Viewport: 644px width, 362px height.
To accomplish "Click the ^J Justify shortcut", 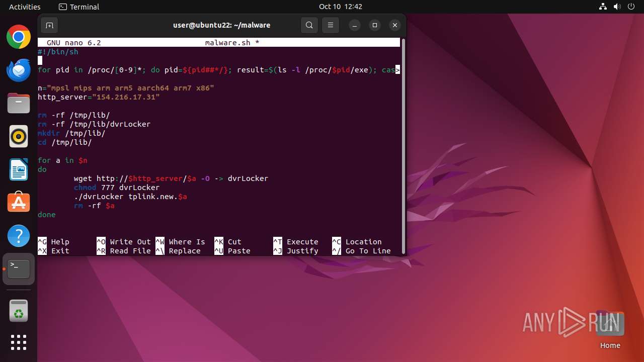I will coord(296,251).
